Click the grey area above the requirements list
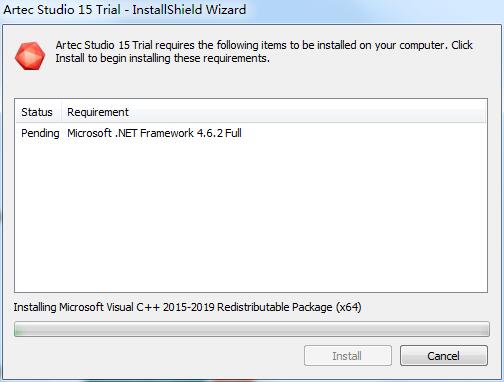504x382 pixels. (251, 85)
